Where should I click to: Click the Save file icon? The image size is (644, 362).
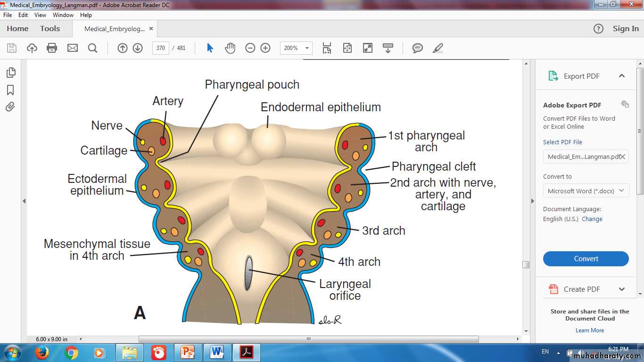[x=12, y=48]
